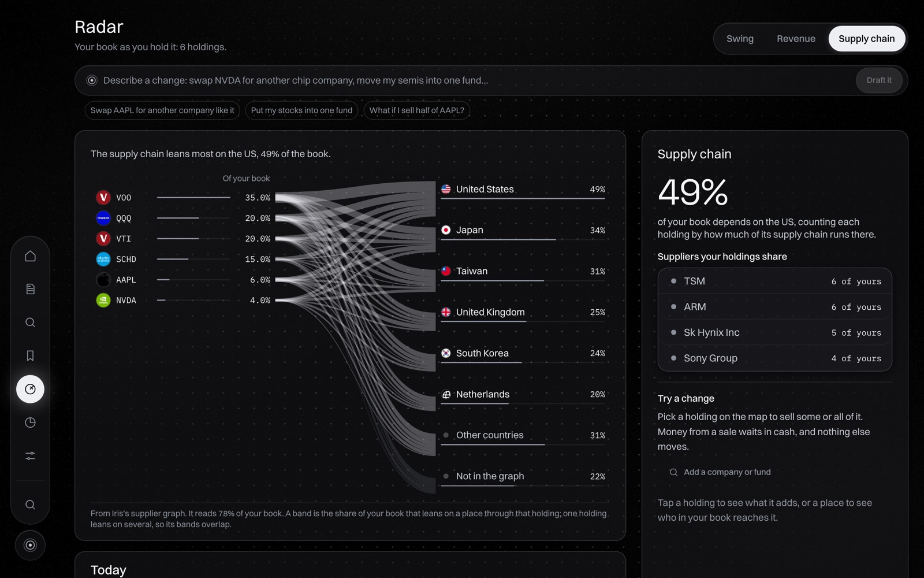
Task: Click the 'Add a company or fund' search field
Action: coord(774,472)
